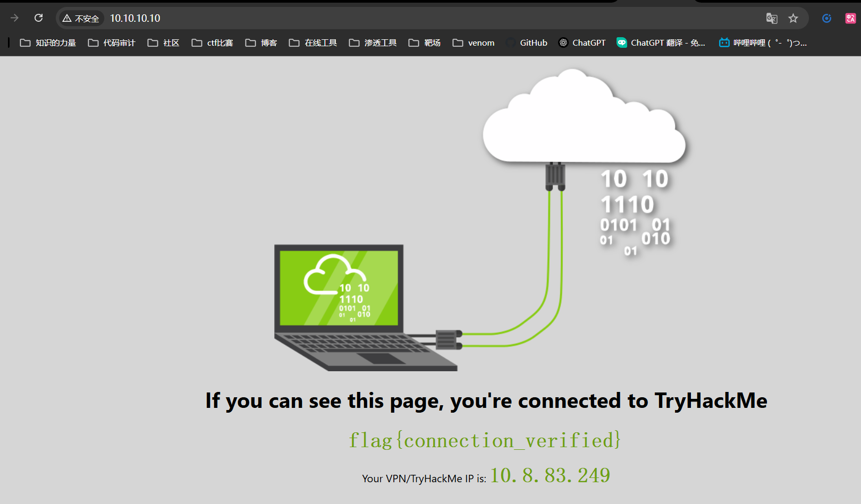Open the venom bookmarks folder
Screen dimensions: 861x504
[x=473, y=42]
